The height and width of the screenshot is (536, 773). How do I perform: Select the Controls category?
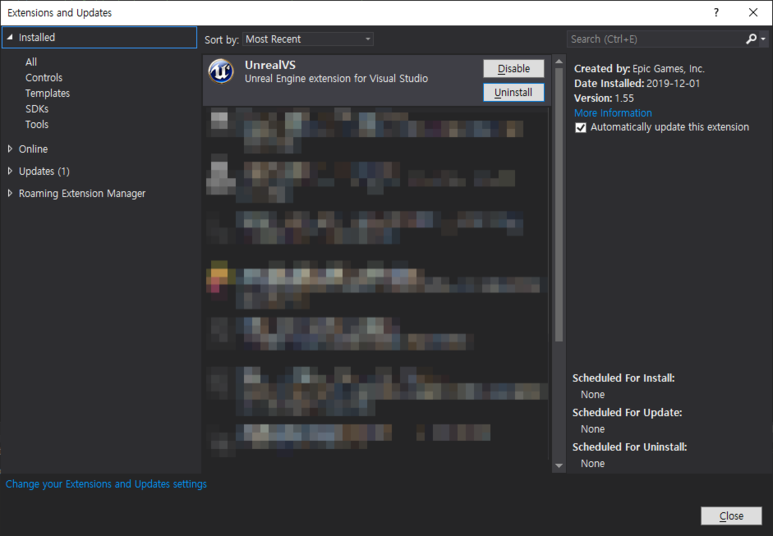click(x=44, y=77)
